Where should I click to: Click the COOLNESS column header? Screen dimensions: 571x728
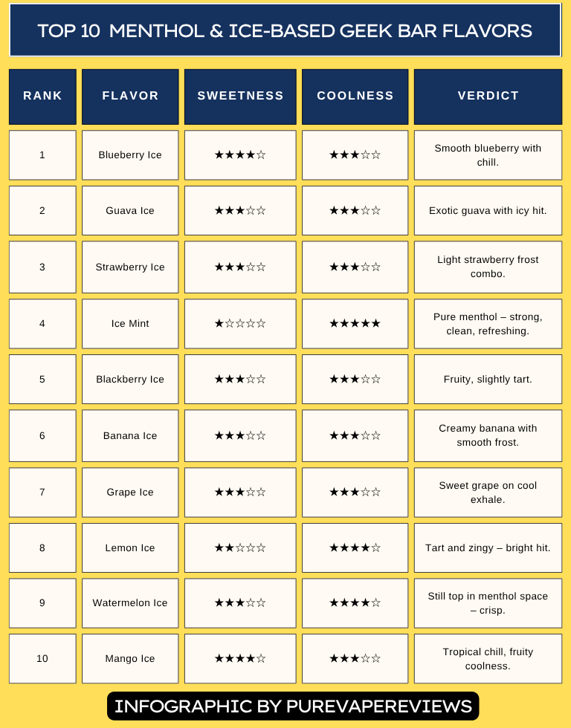click(355, 97)
